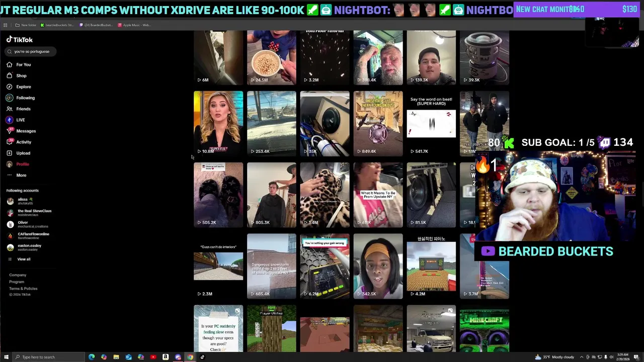644x362 pixels.
Task: Expand the Program footer section
Action: coord(17,282)
